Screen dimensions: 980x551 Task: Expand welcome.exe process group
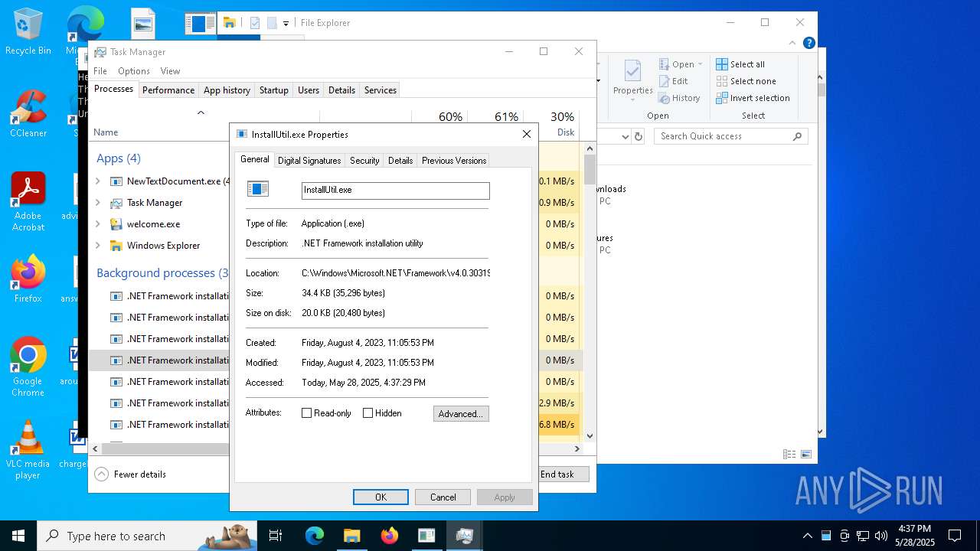click(98, 224)
